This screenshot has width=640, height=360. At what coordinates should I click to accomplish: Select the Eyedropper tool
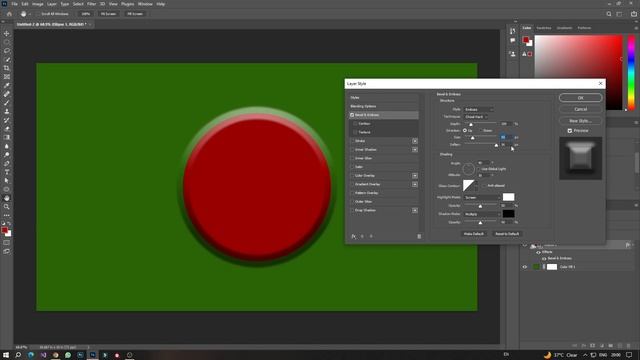coord(7,85)
